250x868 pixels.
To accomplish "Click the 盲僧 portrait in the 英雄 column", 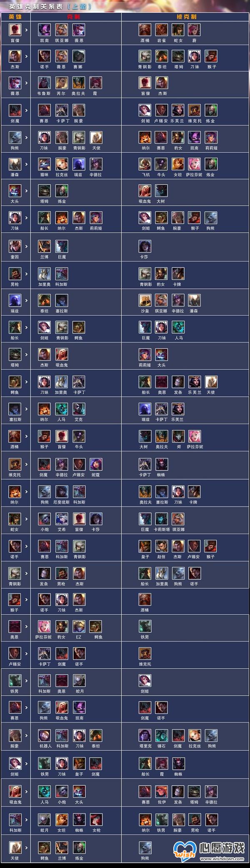I will pos(15,30).
